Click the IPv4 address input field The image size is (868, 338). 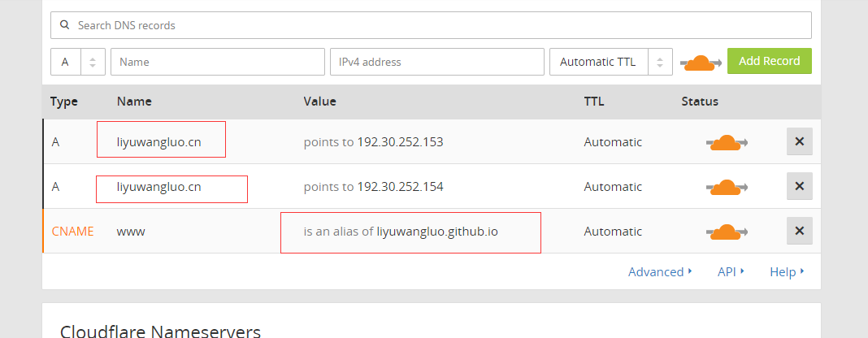click(437, 62)
